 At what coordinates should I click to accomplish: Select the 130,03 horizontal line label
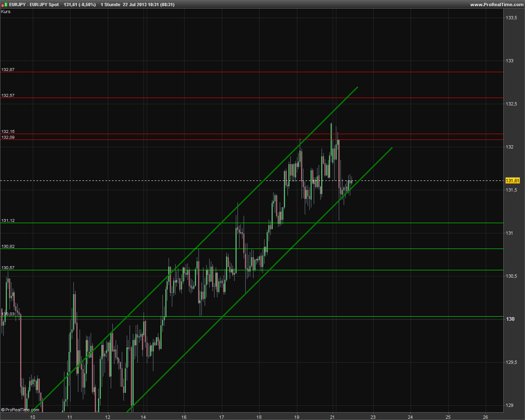click(x=8, y=314)
